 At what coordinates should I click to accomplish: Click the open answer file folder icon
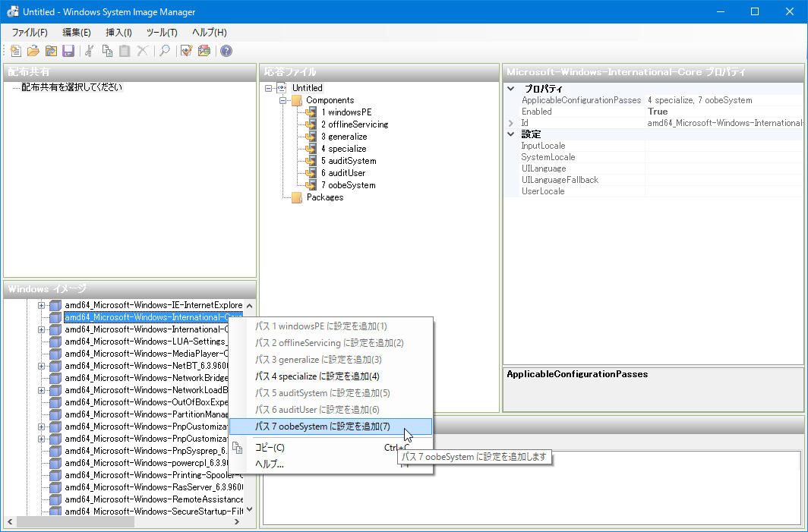pyautogui.click(x=33, y=51)
